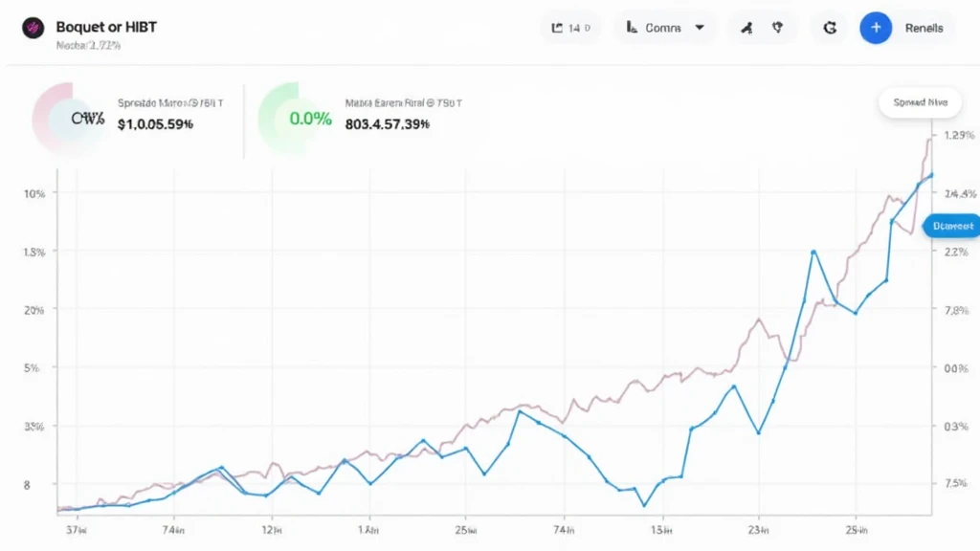
Task: Click the blue Dcameet tag on chart
Action: click(x=951, y=226)
